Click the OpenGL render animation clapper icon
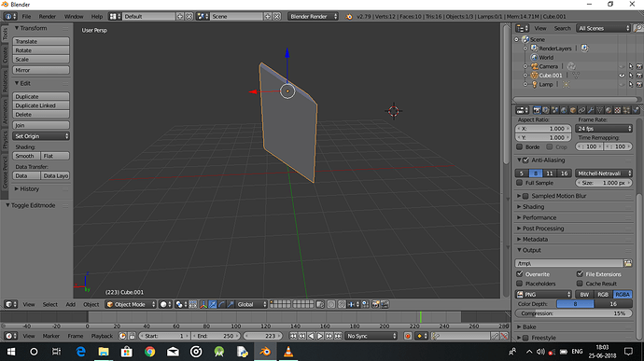 coord(385,304)
